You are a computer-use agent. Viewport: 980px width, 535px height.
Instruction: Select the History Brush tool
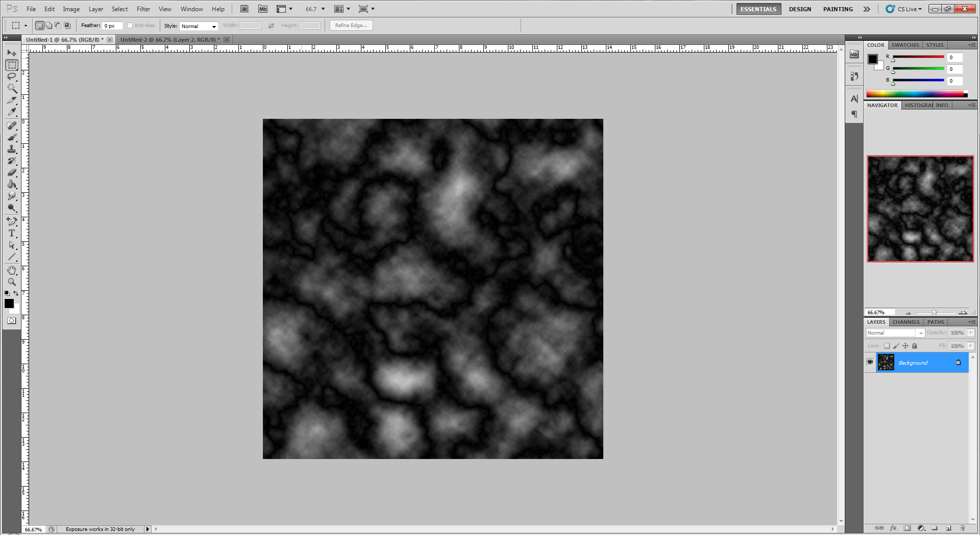(x=12, y=161)
